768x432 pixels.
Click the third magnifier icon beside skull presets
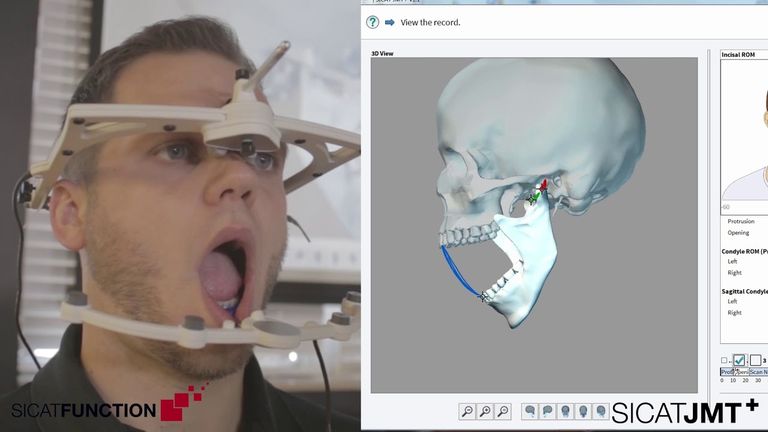pos(503,411)
